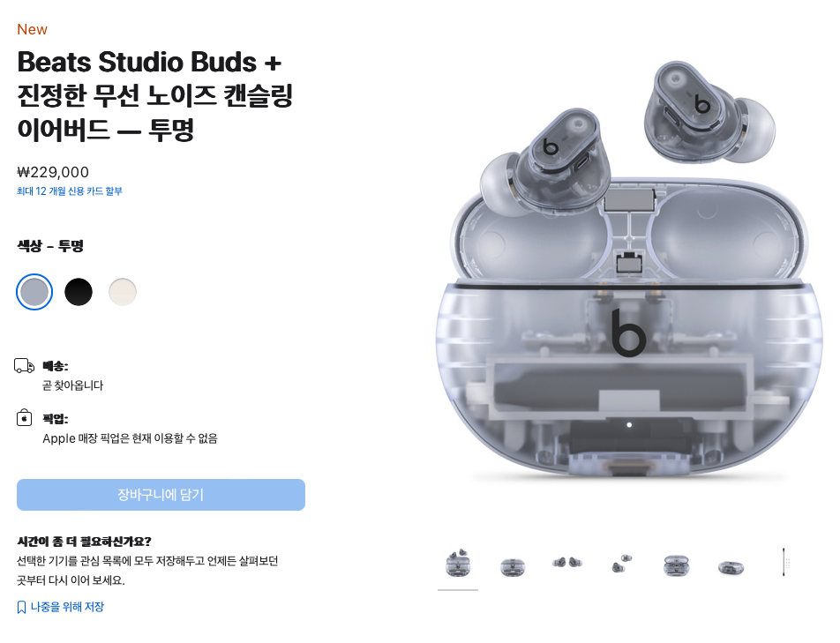Viewport: 840px width, 643px height.
Task: Click the cable and ear tips thumbnail
Action: pos(784,562)
